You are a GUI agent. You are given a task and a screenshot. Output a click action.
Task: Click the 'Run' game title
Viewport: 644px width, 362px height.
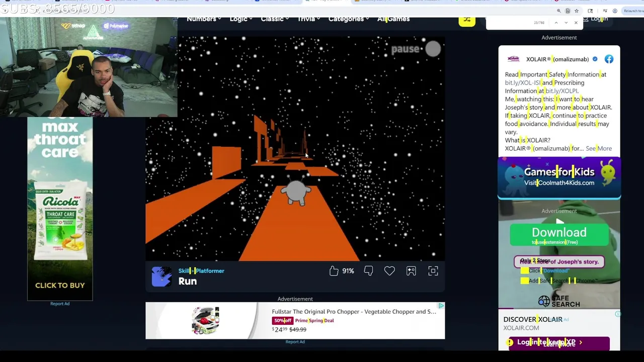[x=188, y=282]
